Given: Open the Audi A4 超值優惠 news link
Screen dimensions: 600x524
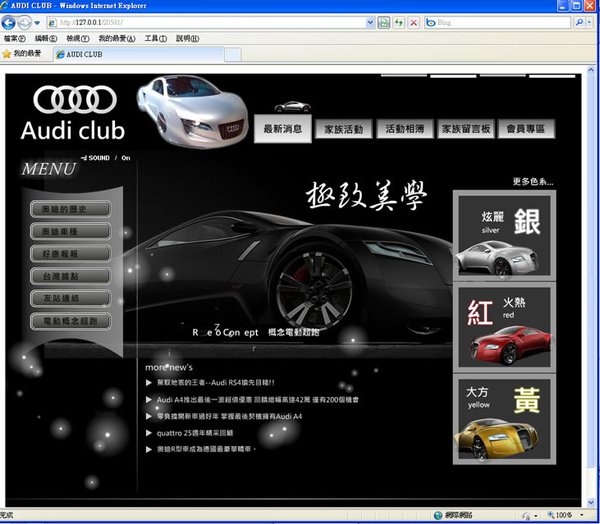Looking at the screenshot, I should click(x=258, y=400).
